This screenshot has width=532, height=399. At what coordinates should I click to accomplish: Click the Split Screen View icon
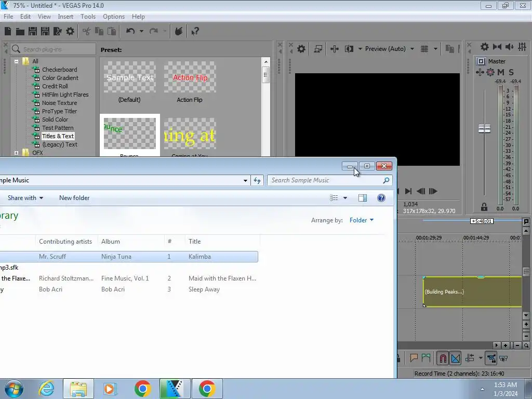coord(349,49)
